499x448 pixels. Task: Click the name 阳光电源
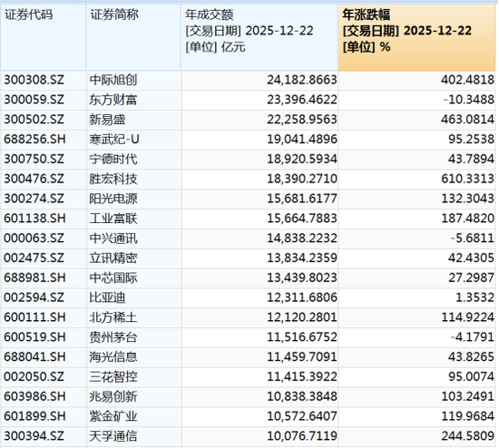pyautogui.click(x=113, y=199)
